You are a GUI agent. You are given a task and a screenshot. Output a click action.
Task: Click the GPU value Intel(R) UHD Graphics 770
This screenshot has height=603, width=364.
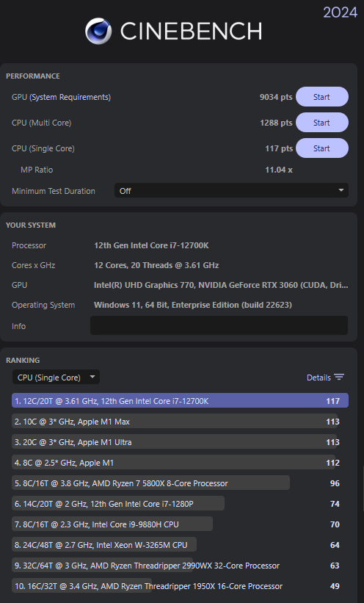(221, 285)
